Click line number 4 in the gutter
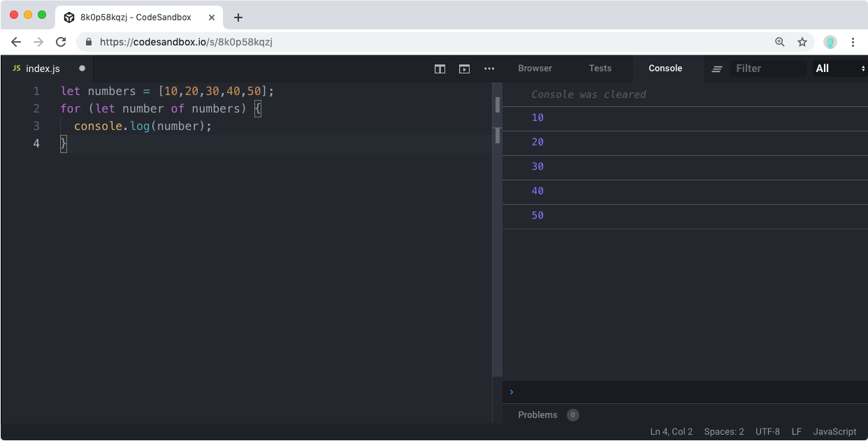The width and height of the screenshot is (868, 441). (36, 143)
